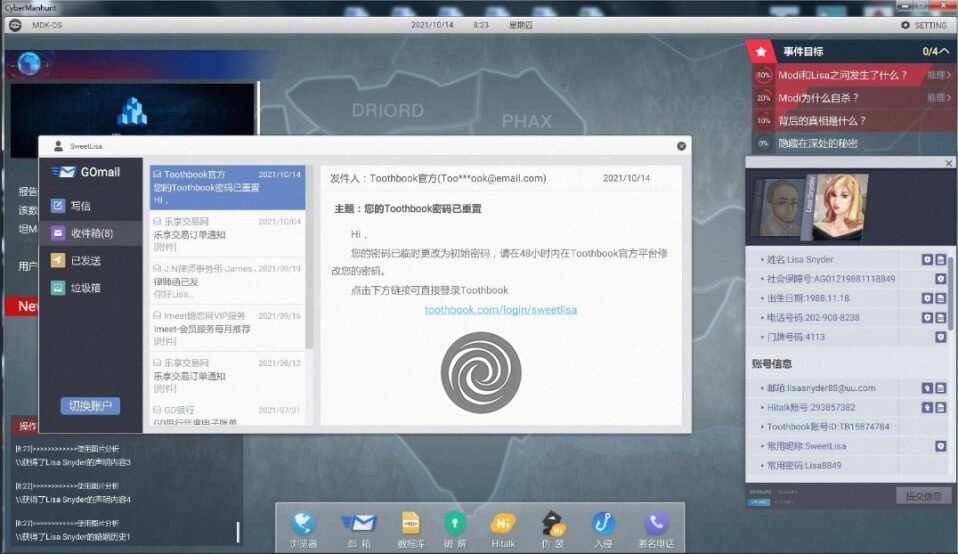Open the mail envelope app in dock
This screenshot has width=958, height=554.
click(x=359, y=529)
